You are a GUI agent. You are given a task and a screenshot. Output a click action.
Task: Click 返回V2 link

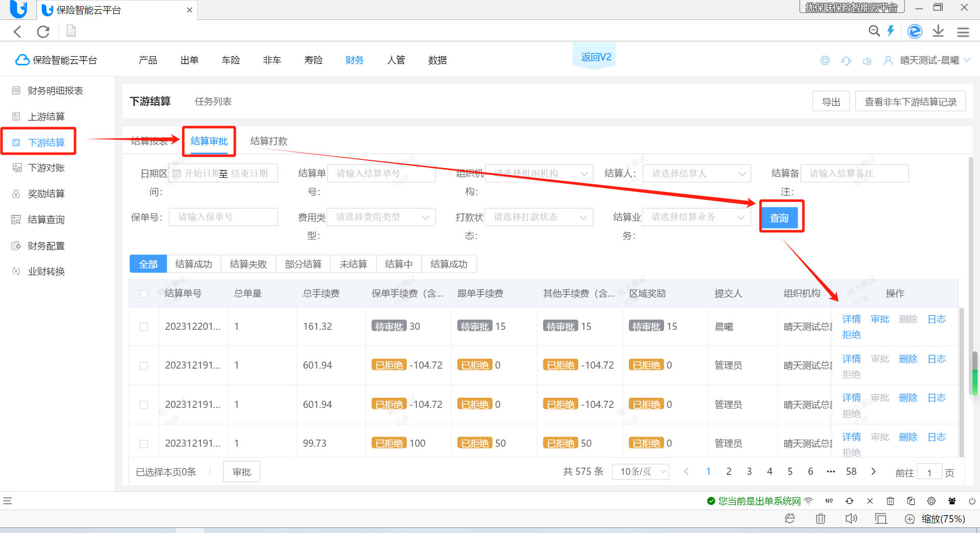596,57
